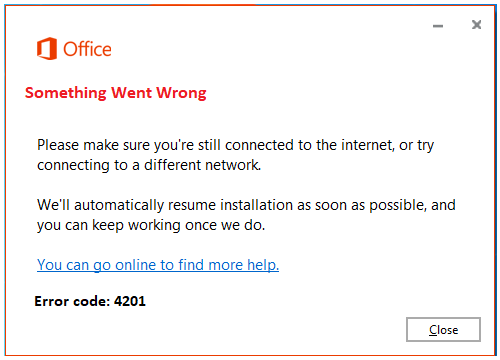Viewport: 500px width, 360px height.
Task: Click the words 'You can' starting the blue link
Action: (x=63, y=265)
